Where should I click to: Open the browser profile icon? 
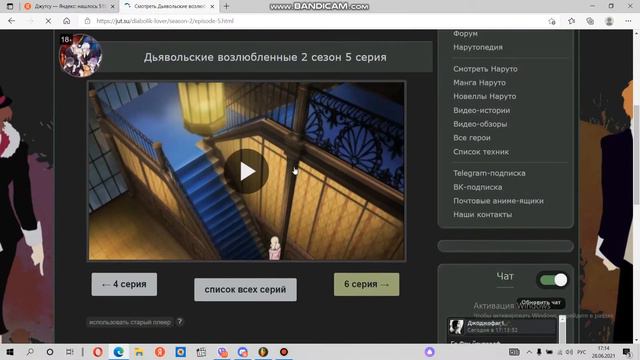(609, 21)
